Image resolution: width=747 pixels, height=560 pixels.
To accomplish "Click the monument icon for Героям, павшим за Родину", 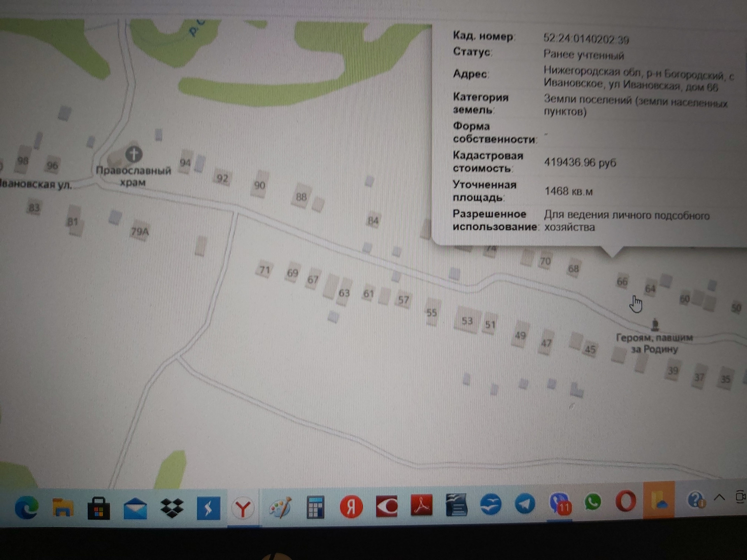I will 655,324.
